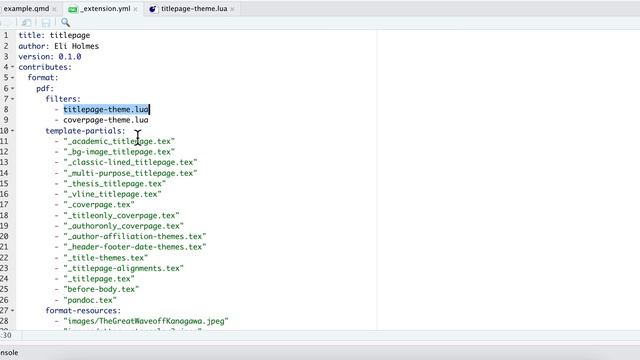This screenshot has height=360, width=640.
Task: Fold the pdf: block on line 6
Action: 13,89
